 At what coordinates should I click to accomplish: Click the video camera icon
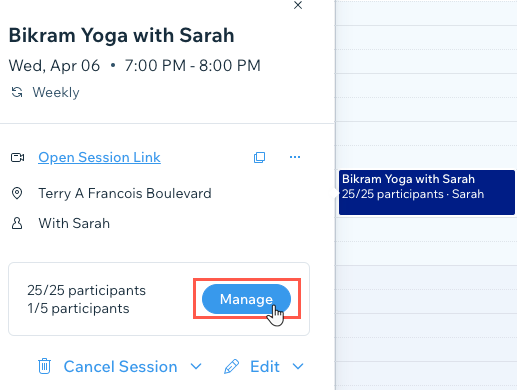[x=17, y=157]
